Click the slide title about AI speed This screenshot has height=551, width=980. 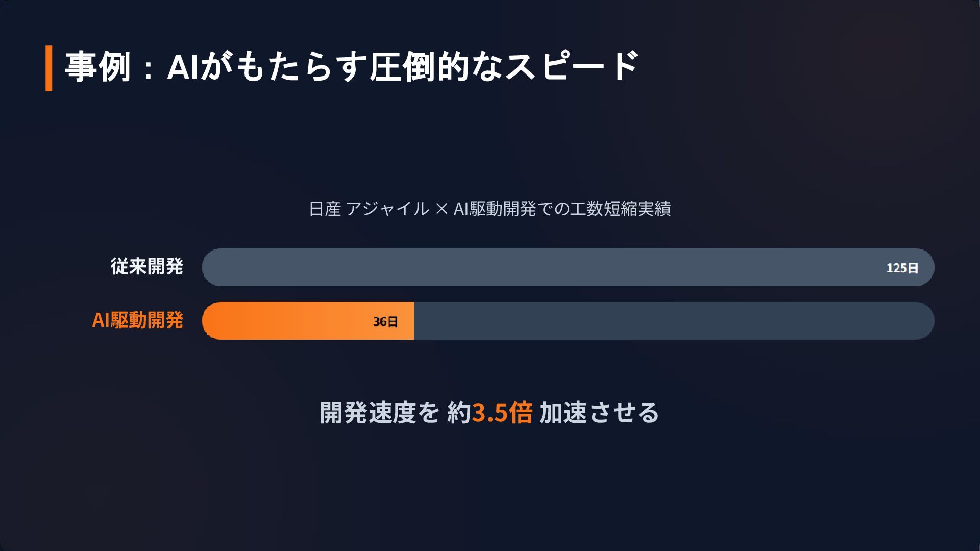point(352,67)
